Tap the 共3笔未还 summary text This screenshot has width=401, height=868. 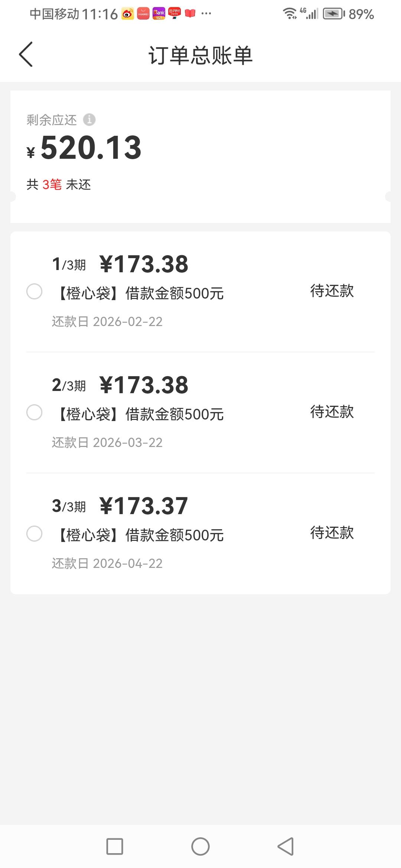pyautogui.click(x=59, y=184)
